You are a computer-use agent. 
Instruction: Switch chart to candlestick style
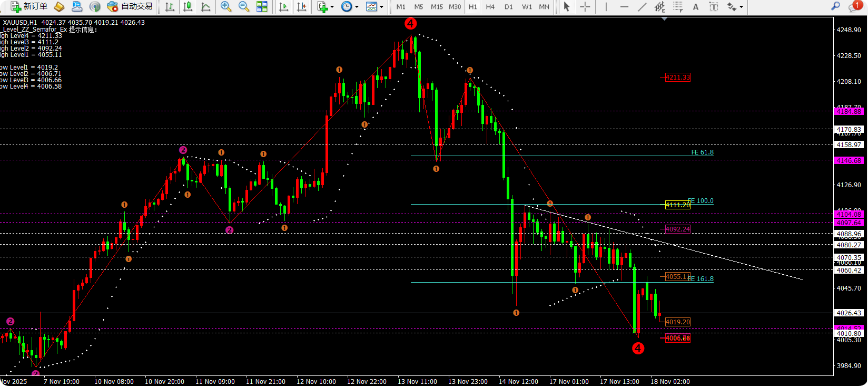click(x=188, y=7)
